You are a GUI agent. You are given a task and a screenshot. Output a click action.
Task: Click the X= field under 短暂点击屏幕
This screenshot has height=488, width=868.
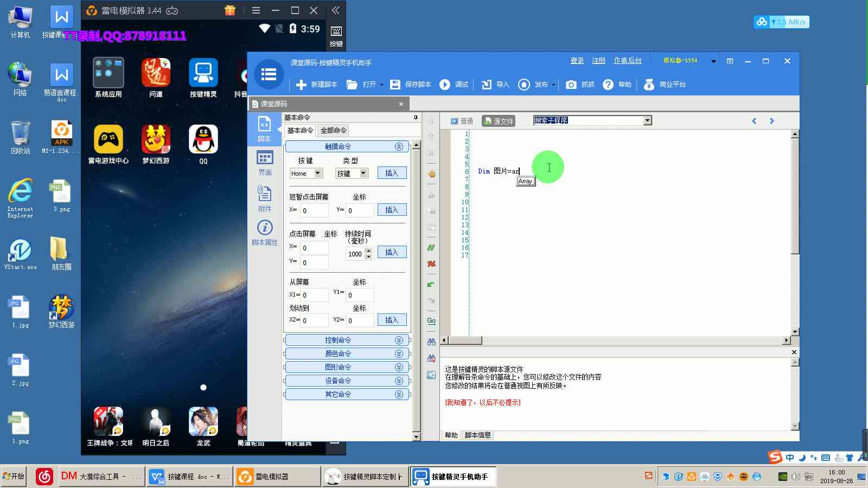314,210
